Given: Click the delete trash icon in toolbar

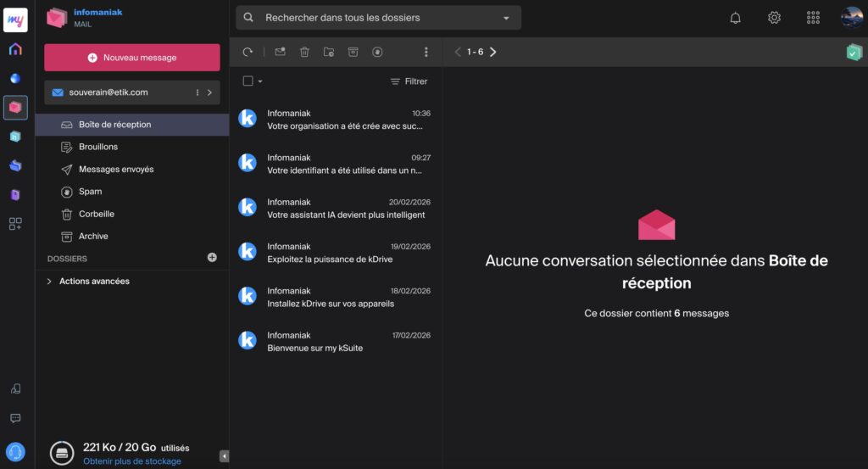Looking at the screenshot, I should pos(304,52).
